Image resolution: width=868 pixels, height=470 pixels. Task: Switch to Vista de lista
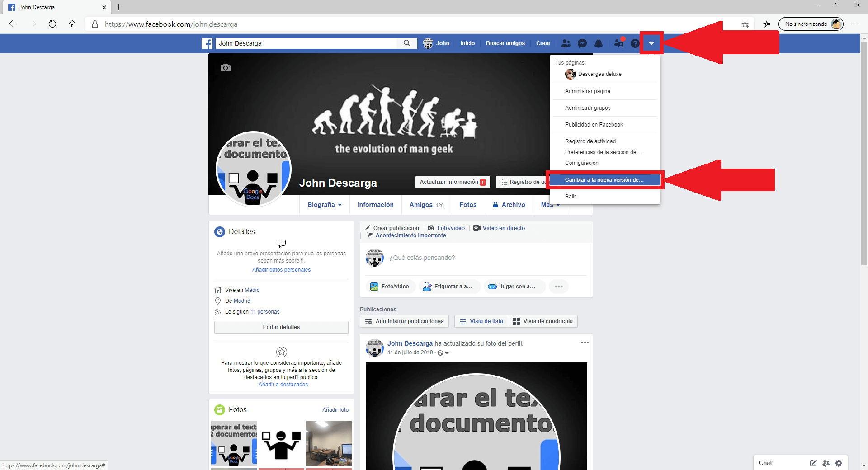(481, 321)
